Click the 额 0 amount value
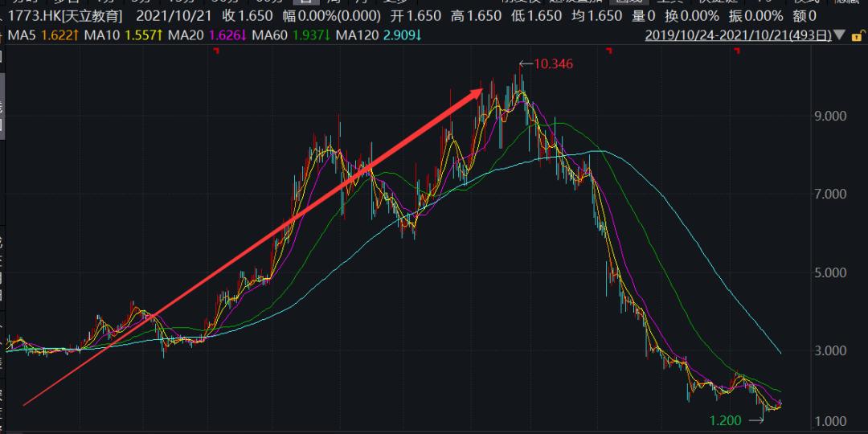 pos(805,16)
